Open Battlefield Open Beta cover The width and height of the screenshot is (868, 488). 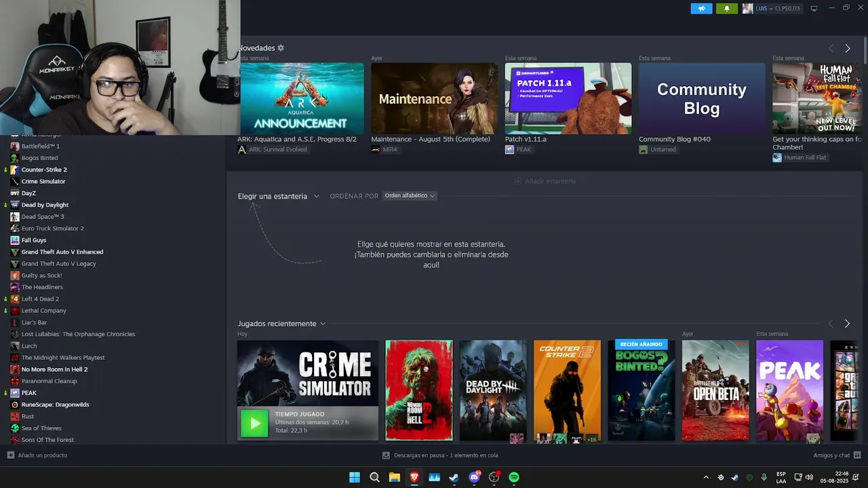(x=715, y=390)
